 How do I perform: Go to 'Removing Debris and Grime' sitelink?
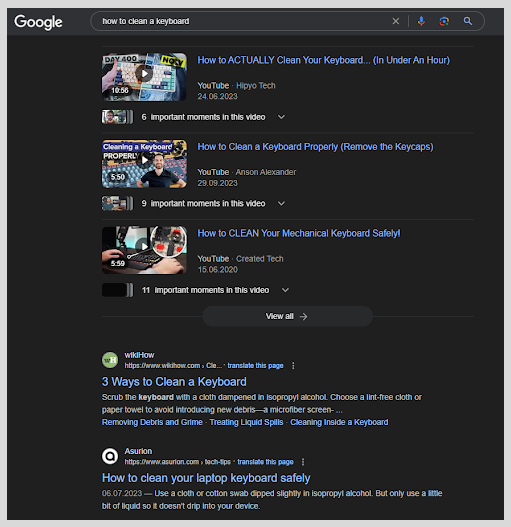[152, 422]
